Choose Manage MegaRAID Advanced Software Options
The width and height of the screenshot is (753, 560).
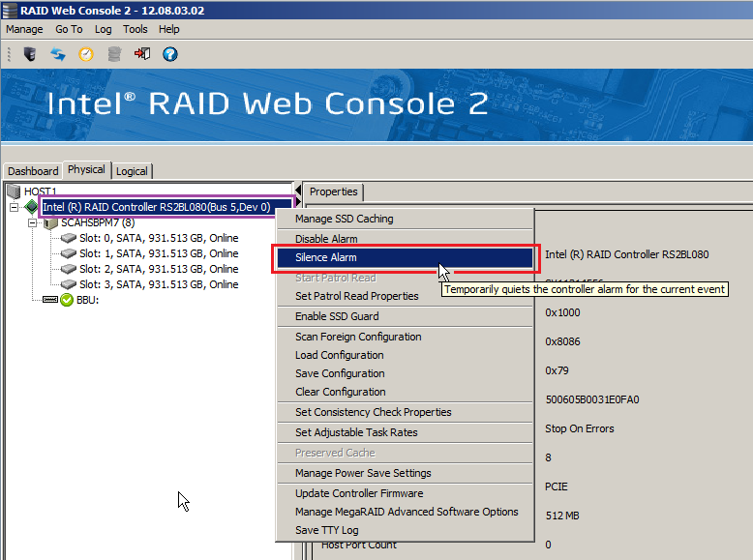tap(405, 512)
